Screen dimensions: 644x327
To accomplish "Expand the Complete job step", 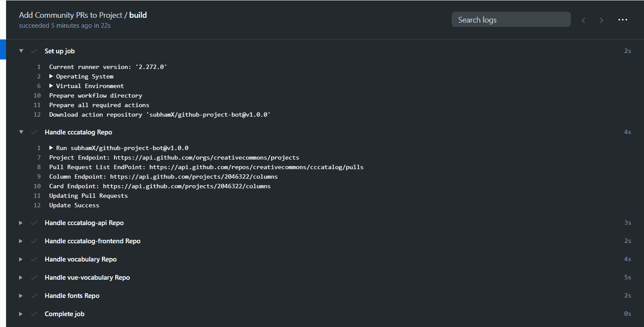I will [x=21, y=314].
